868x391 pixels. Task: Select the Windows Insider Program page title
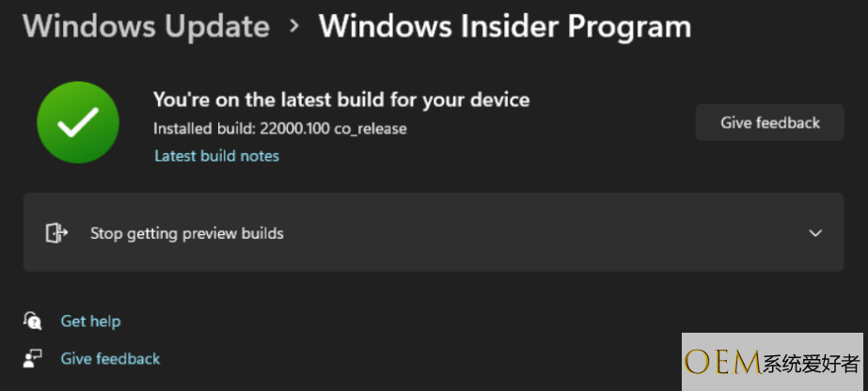(x=504, y=26)
